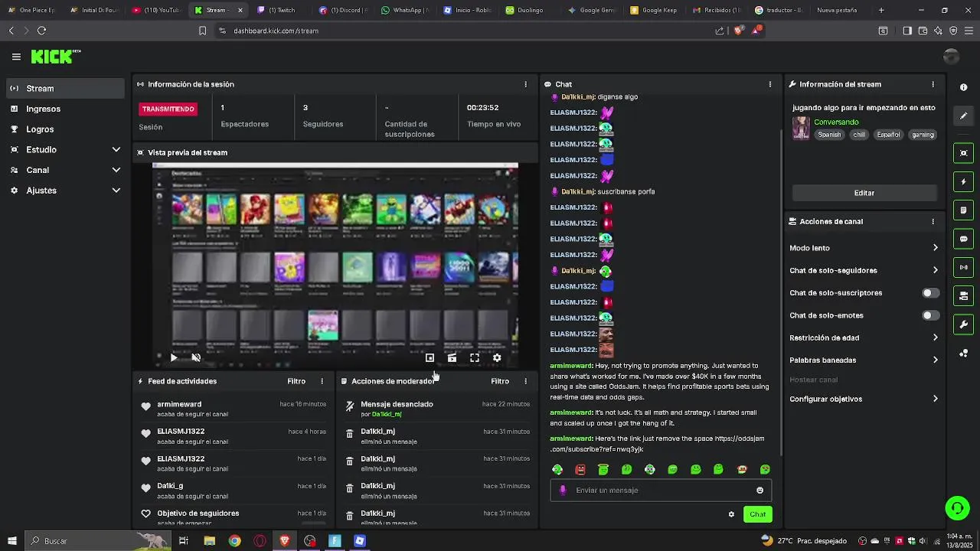
Task: Open Chat de solo-seguidores options
Action: tap(864, 270)
